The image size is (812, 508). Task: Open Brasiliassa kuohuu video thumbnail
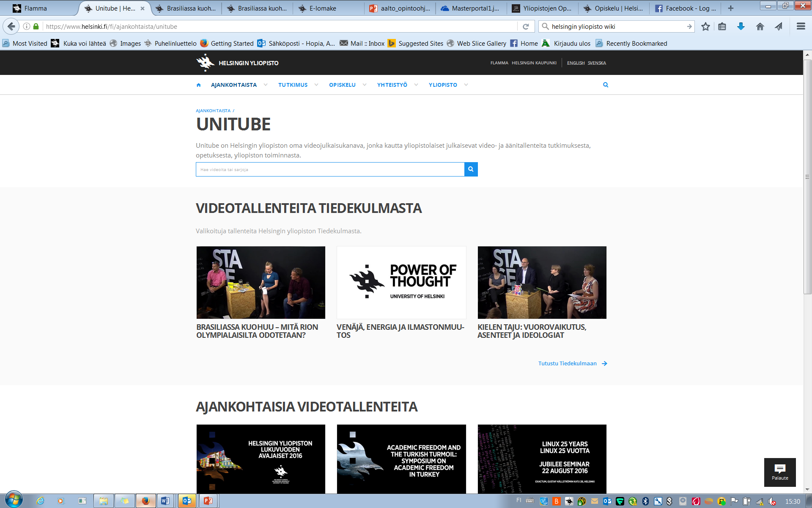point(261,282)
